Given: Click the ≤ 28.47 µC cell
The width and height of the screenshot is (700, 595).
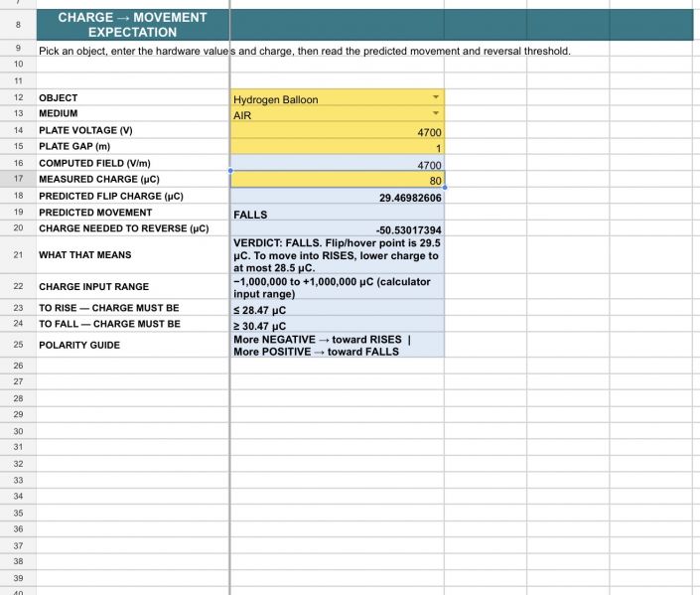Looking at the screenshot, I should coord(337,308).
